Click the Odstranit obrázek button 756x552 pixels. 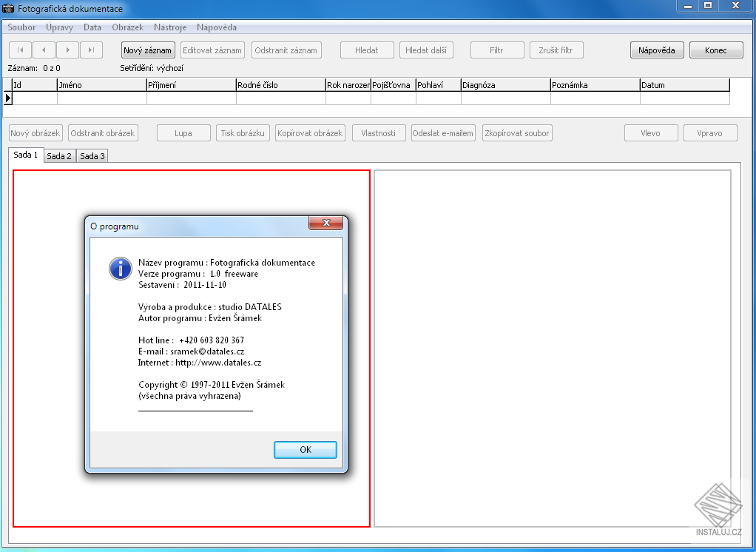tap(103, 133)
